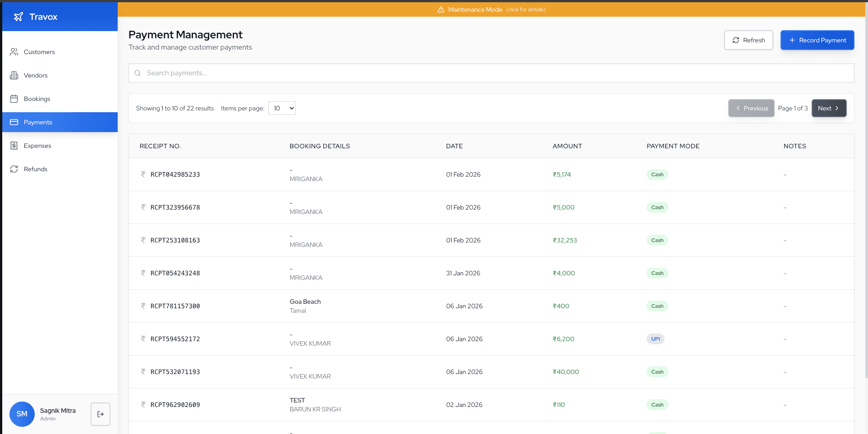The width and height of the screenshot is (868, 434).
Task: Open the Customers section
Action: [x=60, y=52]
